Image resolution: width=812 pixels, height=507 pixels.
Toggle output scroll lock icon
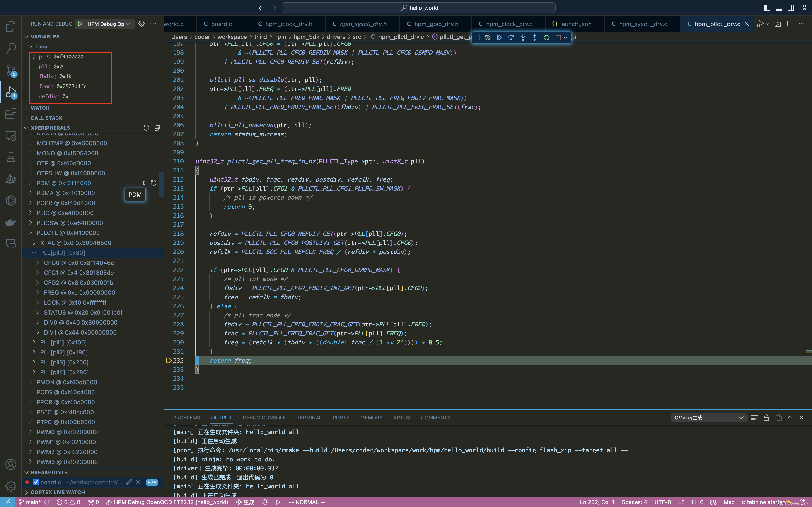pyautogui.click(x=766, y=417)
